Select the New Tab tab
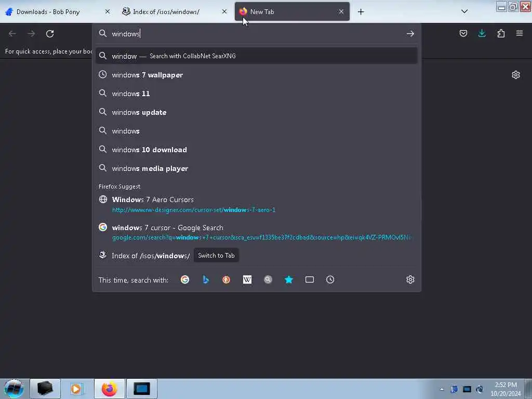Viewport: 532px width, 399px height. pyautogui.click(x=292, y=11)
